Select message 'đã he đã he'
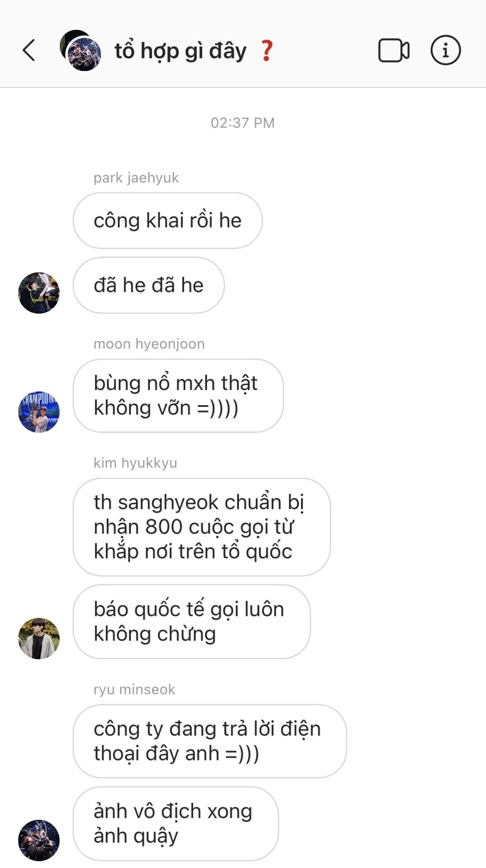This screenshot has width=486, height=868. (x=148, y=285)
